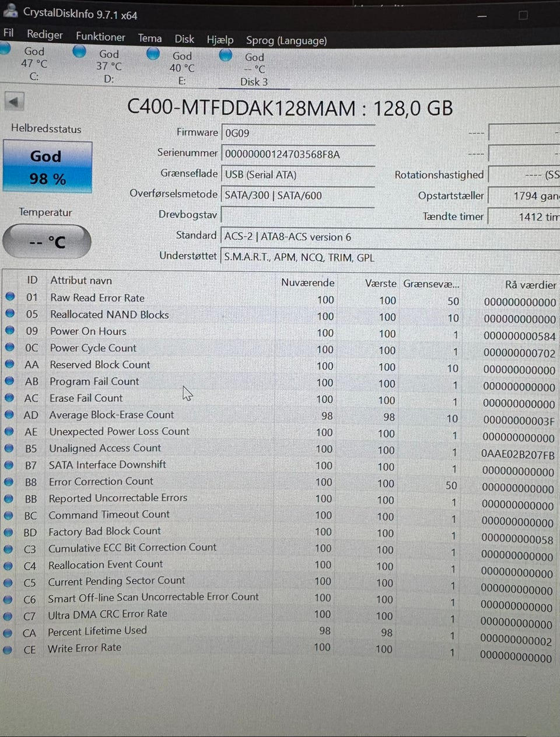The width and height of the screenshot is (560, 737).
Task: Click the Værste column header
Action: (x=380, y=283)
